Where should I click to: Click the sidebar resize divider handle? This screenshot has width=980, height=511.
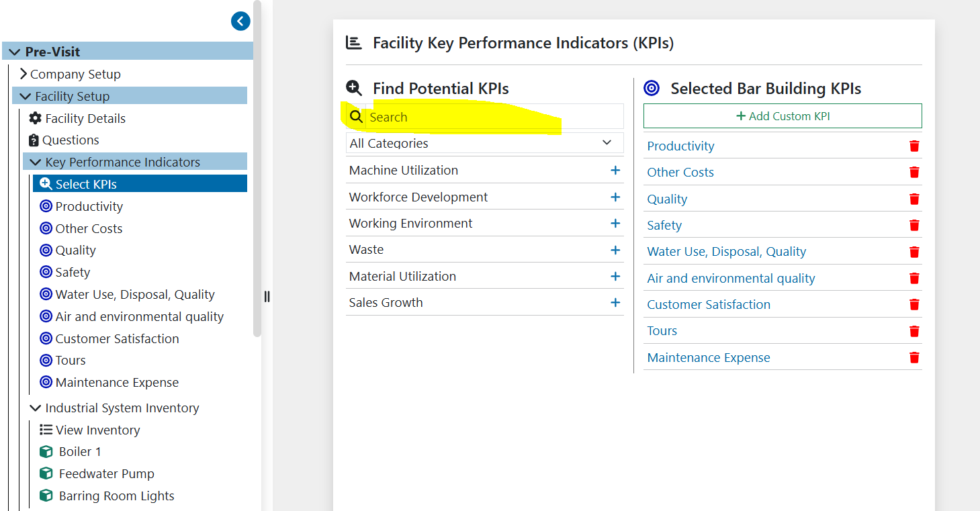(267, 296)
